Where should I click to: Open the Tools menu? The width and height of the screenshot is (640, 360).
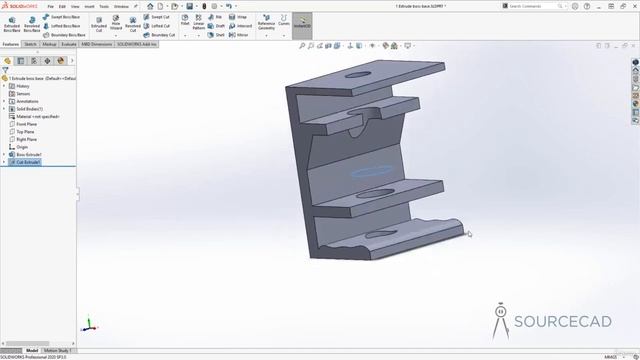(104, 7)
